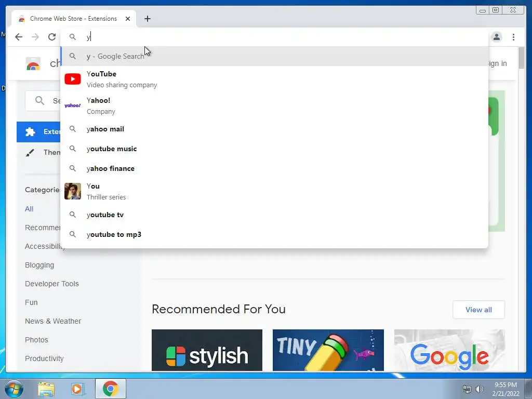
Task: Launch Windows Media Player from the taskbar
Action: pos(78,389)
